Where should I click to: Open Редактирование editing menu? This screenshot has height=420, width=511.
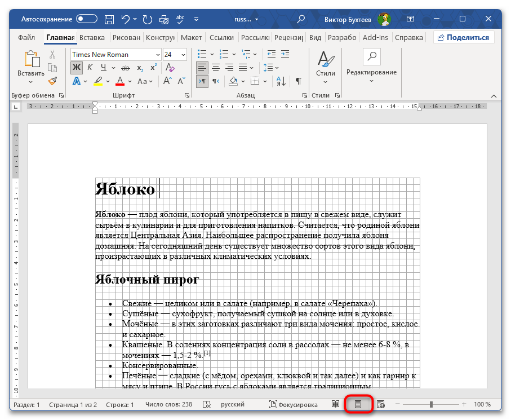(x=371, y=66)
